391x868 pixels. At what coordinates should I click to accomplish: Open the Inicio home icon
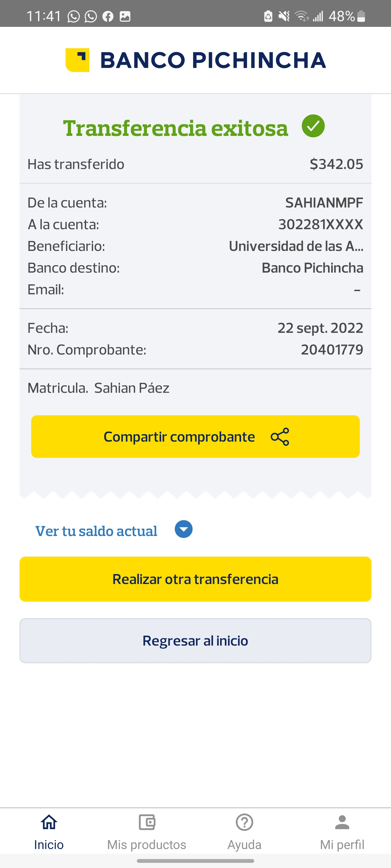click(49, 822)
